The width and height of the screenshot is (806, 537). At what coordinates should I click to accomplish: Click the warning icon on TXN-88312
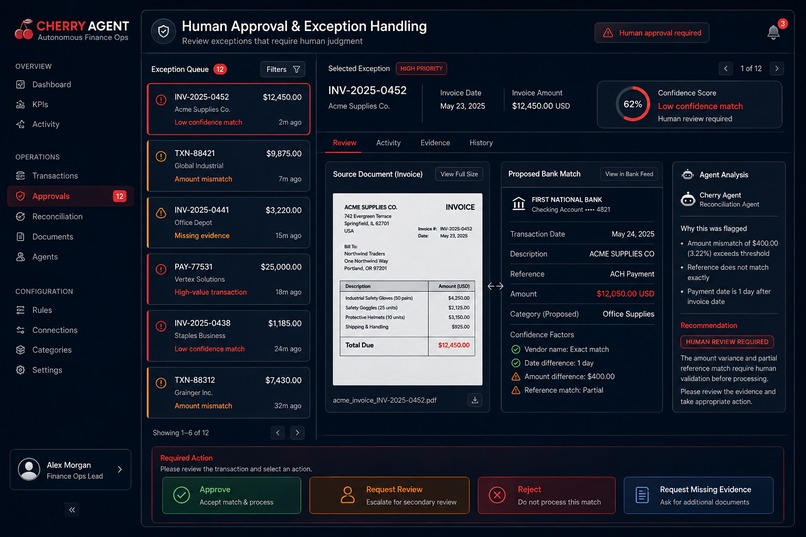tap(161, 383)
